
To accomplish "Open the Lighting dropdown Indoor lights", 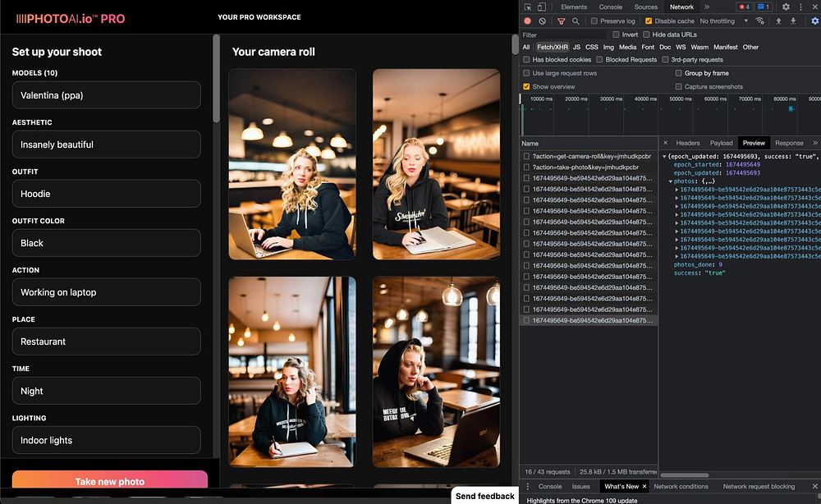I will point(106,440).
